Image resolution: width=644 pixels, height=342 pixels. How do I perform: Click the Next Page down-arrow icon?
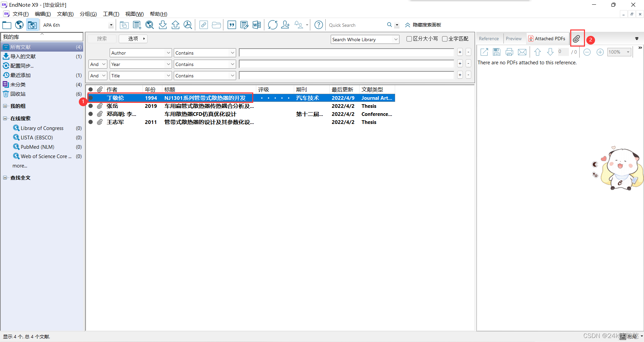550,52
